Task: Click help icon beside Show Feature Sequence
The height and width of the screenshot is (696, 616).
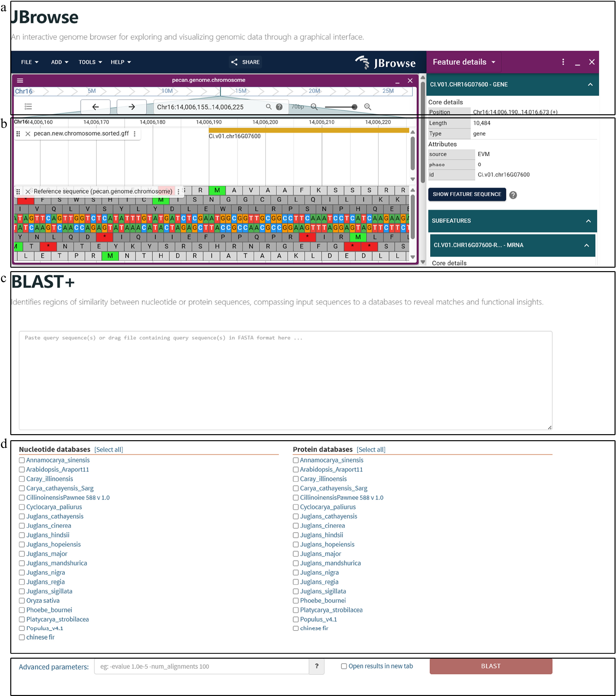Action: [513, 195]
